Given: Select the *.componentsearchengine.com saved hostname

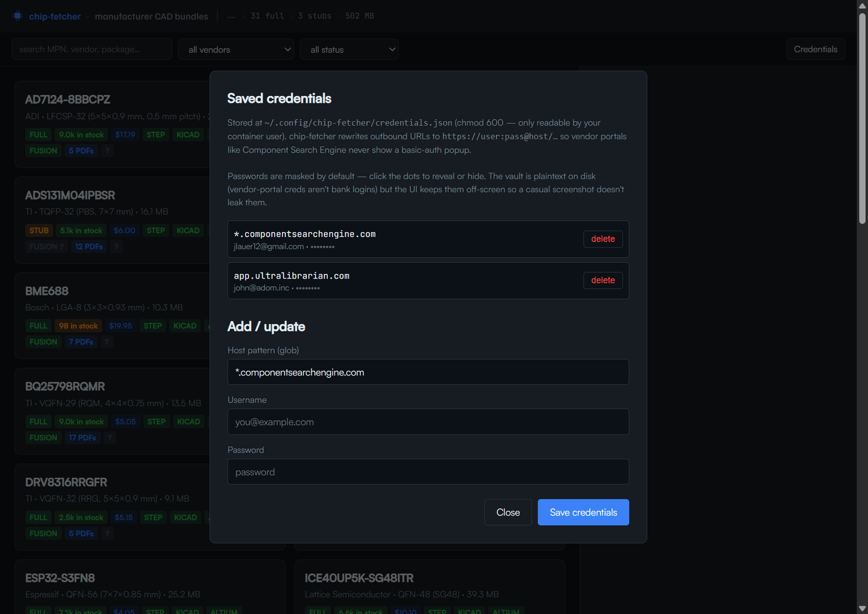Looking at the screenshot, I should [304, 234].
